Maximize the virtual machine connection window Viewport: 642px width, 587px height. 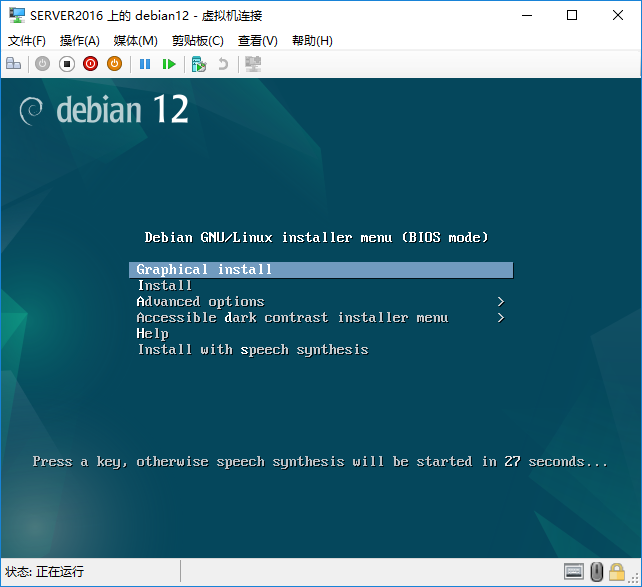[572, 16]
